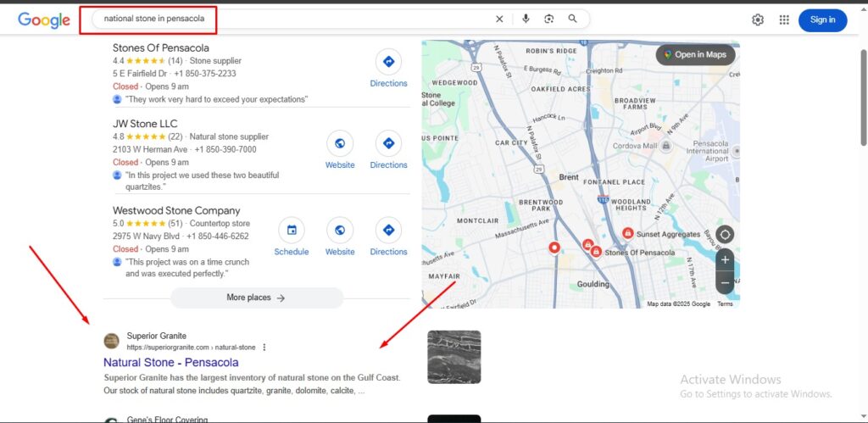Click the superiorgranite.com URL text
868x423 pixels.
(191, 348)
